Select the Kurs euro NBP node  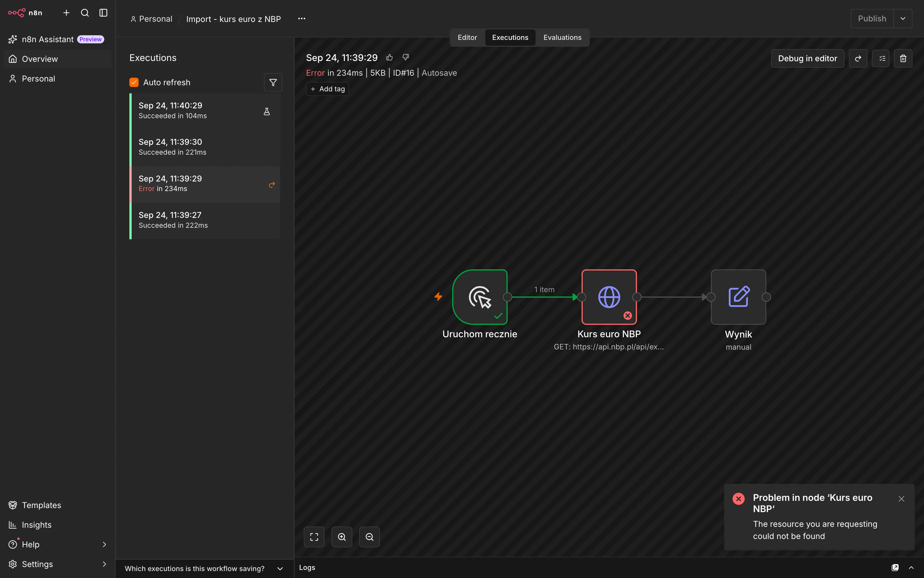click(x=609, y=297)
